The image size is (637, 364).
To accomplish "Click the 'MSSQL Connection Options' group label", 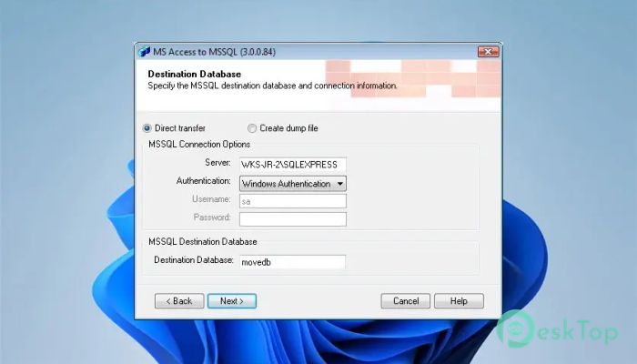I will [x=199, y=144].
